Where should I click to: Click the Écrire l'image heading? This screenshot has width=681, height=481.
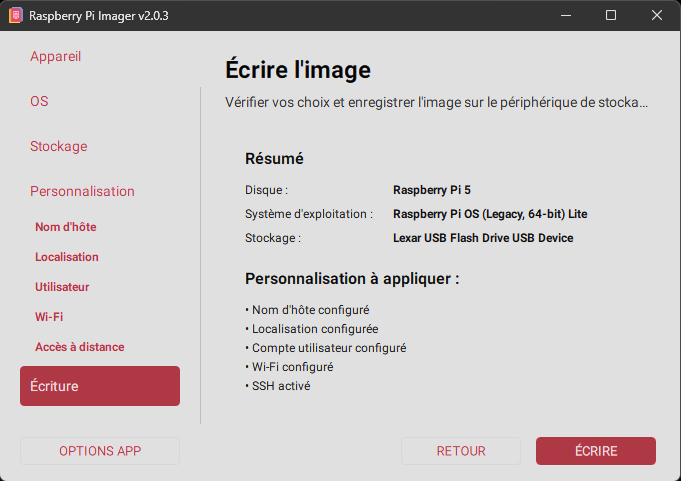pyautogui.click(x=298, y=69)
